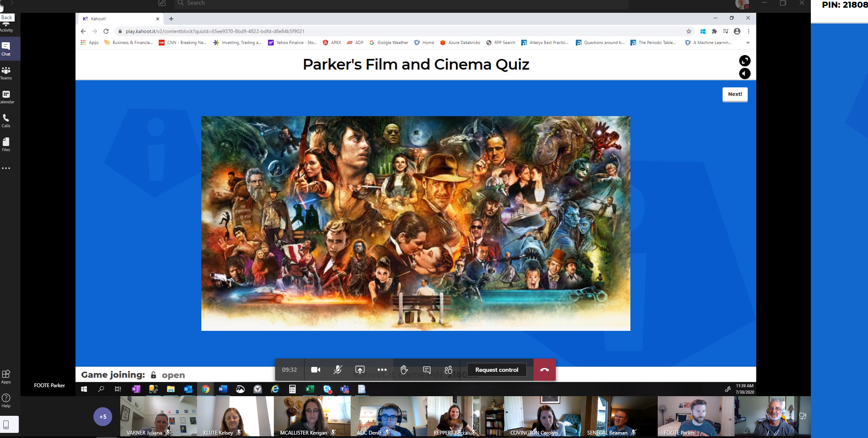Expand the +5 hidden participants
The width and height of the screenshot is (868, 438).
103,417
